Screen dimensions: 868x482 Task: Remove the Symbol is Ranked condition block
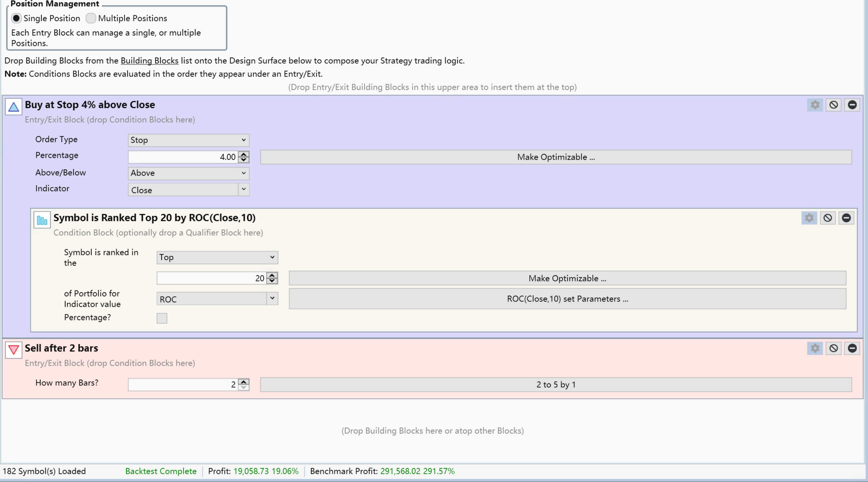point(846,218)
